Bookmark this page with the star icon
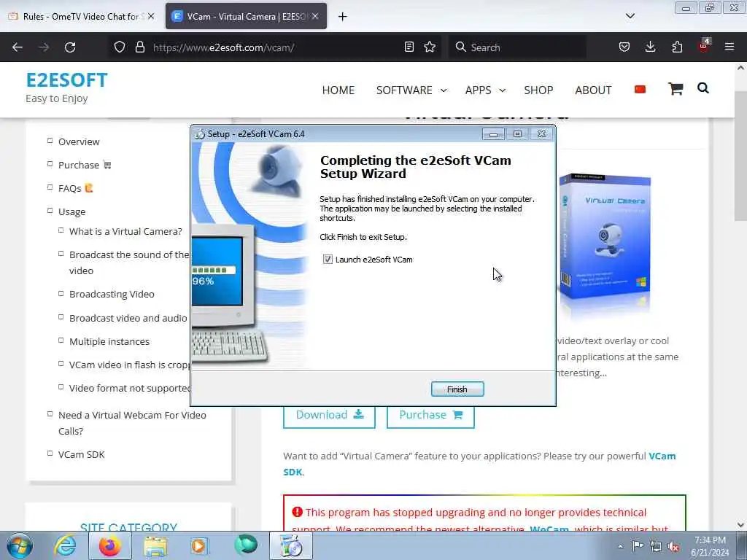747x560 pixels. click(x=430, y=47)
